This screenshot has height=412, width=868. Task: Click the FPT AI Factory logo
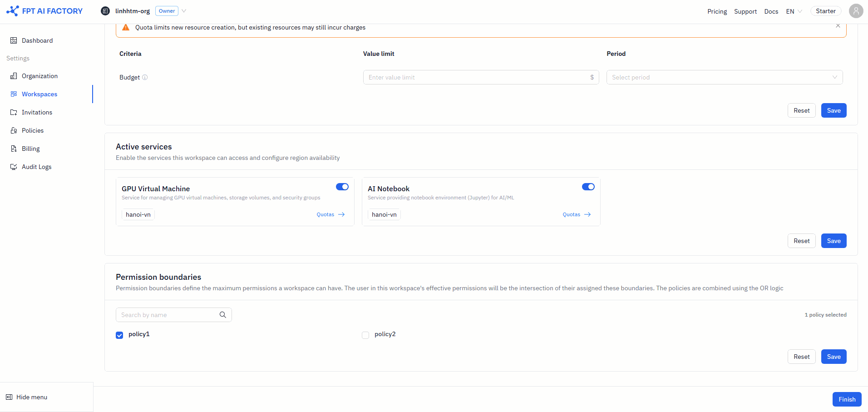[x=44, y=11]
